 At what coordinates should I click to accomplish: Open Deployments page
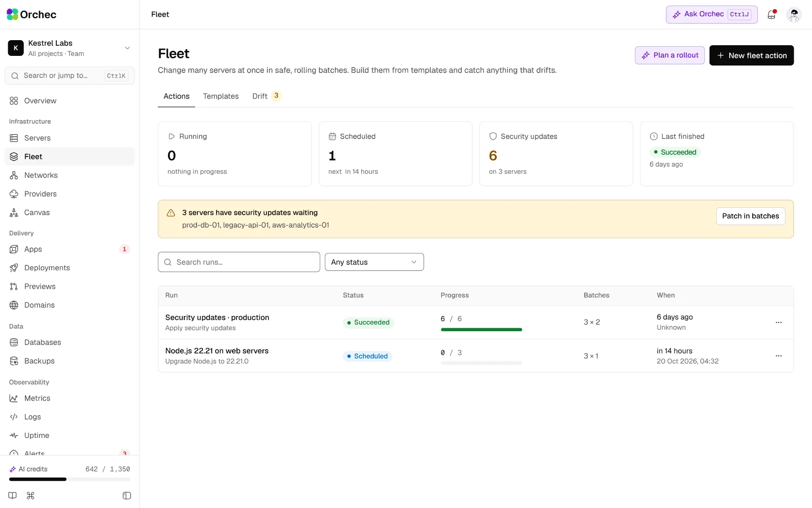click(70, 268)
